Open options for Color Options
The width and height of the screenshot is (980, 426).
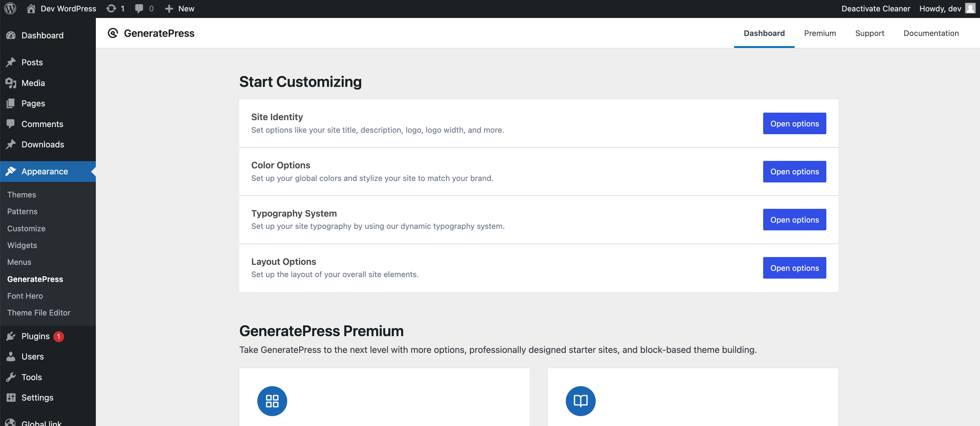[x=794, y=172]
